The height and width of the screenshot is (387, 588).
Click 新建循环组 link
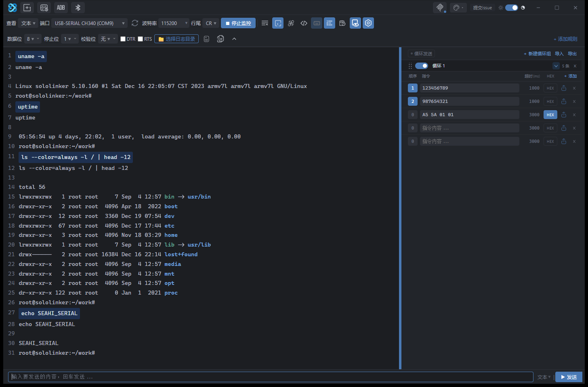537,54
